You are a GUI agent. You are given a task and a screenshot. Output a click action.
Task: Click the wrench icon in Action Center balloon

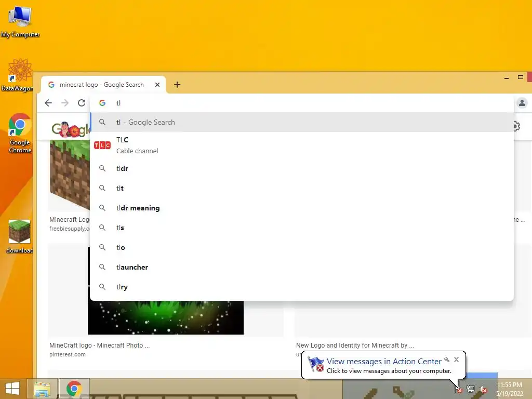coord(447,360)
